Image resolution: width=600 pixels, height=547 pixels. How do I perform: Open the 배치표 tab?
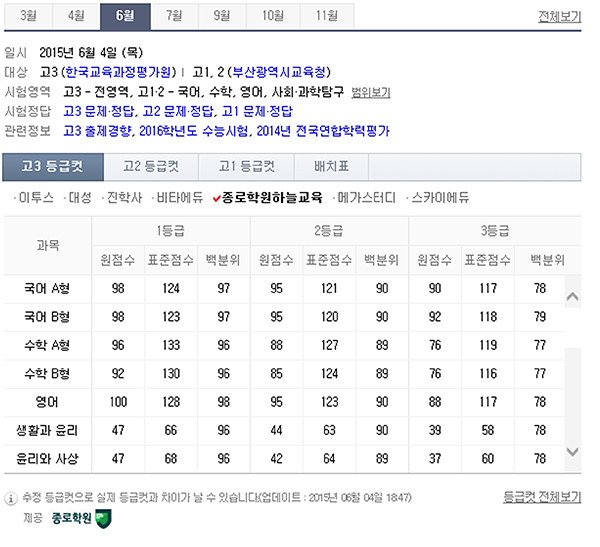pyautogui.click(x=330, y=166)
